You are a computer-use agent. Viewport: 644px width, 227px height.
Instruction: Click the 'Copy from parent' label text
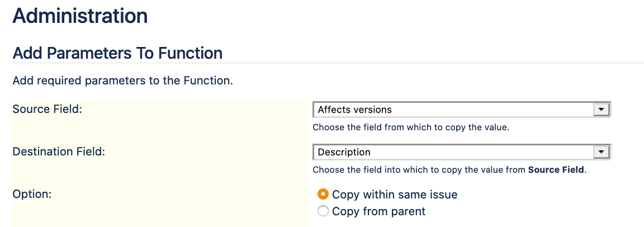pyautogui.click(x=378, y=211)
